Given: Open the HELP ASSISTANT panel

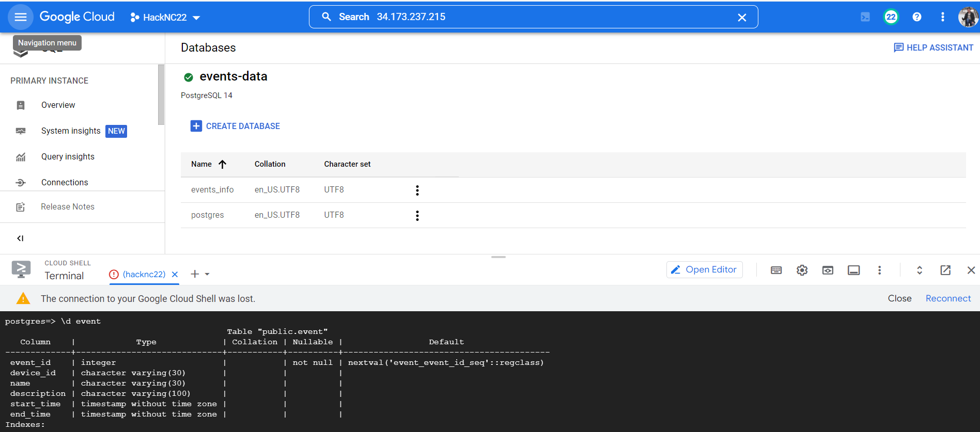Looking at the screenshot, I should [934, 47].
